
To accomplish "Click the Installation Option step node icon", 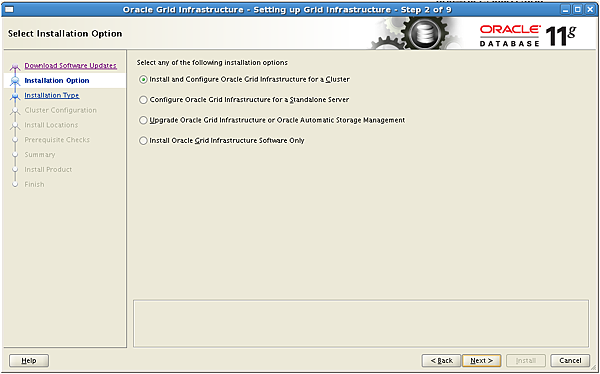I will click(x=15, y=81).
